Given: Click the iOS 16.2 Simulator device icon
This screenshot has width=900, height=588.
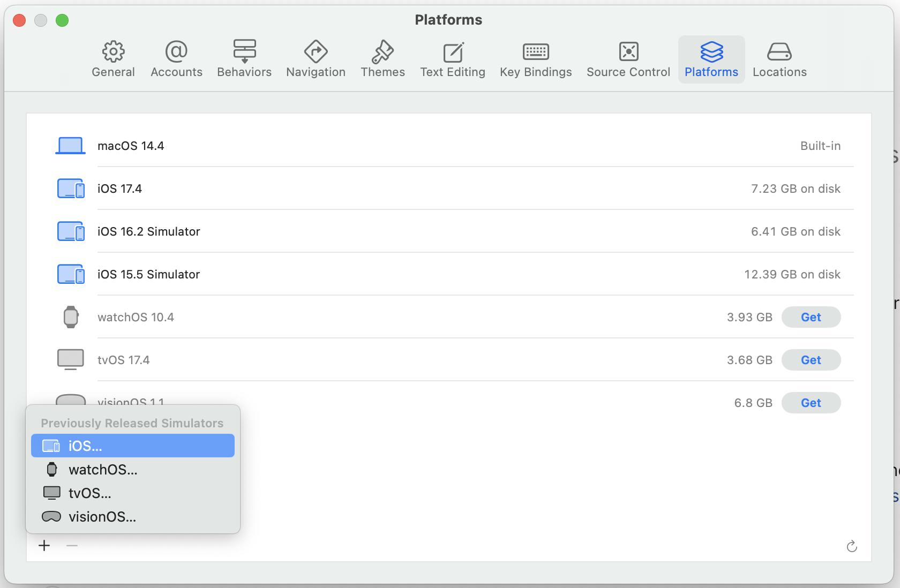Looking at the screenshot, I should point(71,231).
